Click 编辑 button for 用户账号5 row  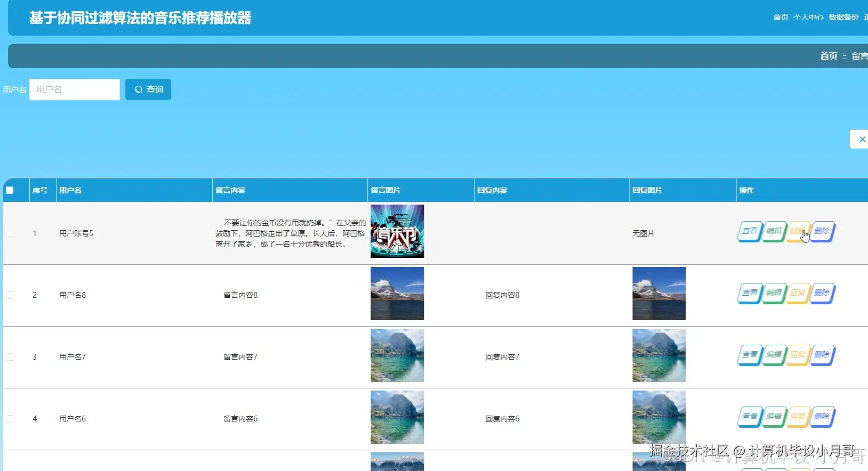click(774, 231)
